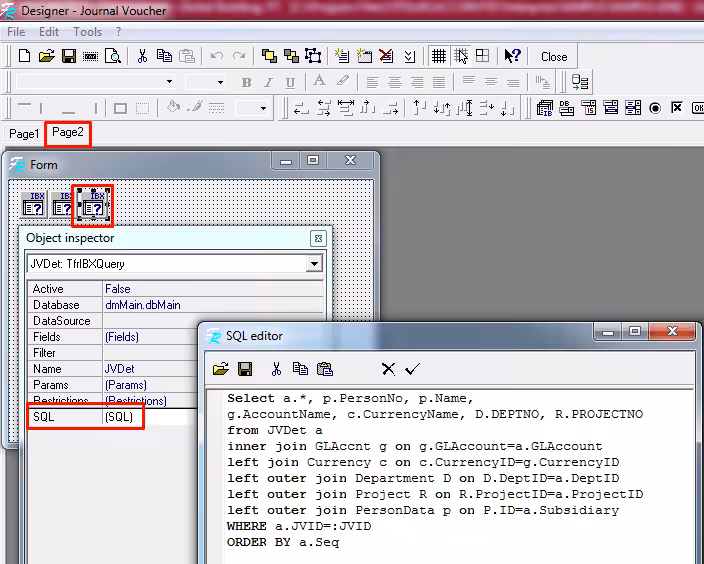The image size is (704, 564).
Task: Insert radio button control
Action: pos(655,108)
